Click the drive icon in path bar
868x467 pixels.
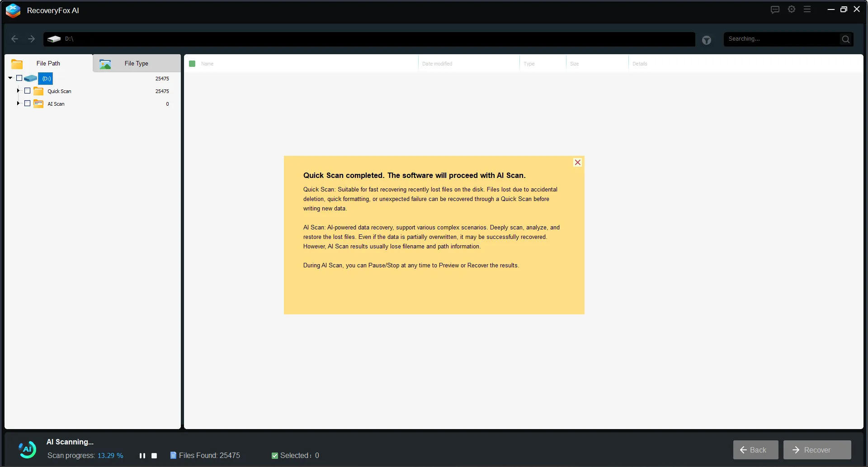point(54,39)
